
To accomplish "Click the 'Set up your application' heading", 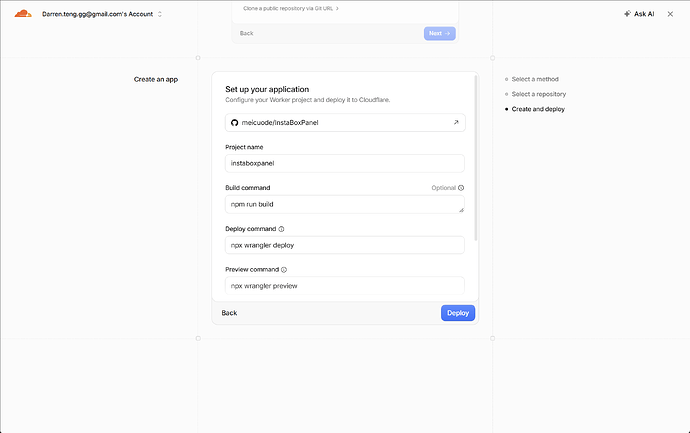I will (x=267, y=89).
